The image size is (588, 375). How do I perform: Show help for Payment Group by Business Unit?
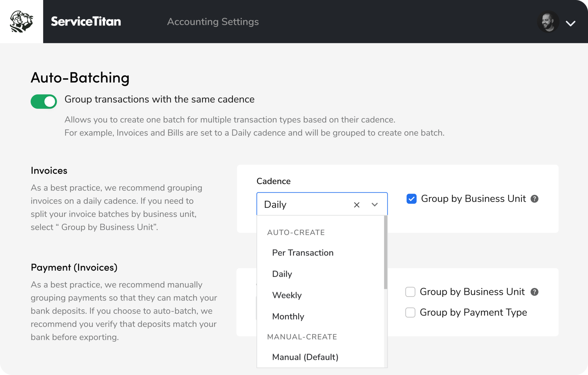coord(534,292)
